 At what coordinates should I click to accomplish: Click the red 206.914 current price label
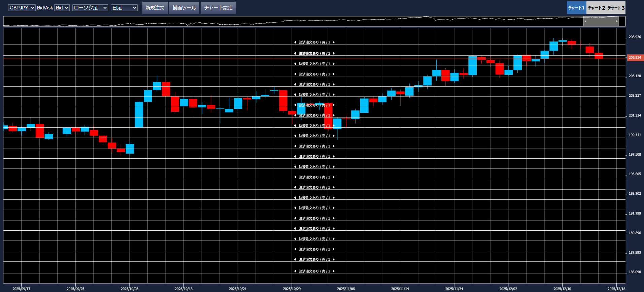click(x=635, y=58)
